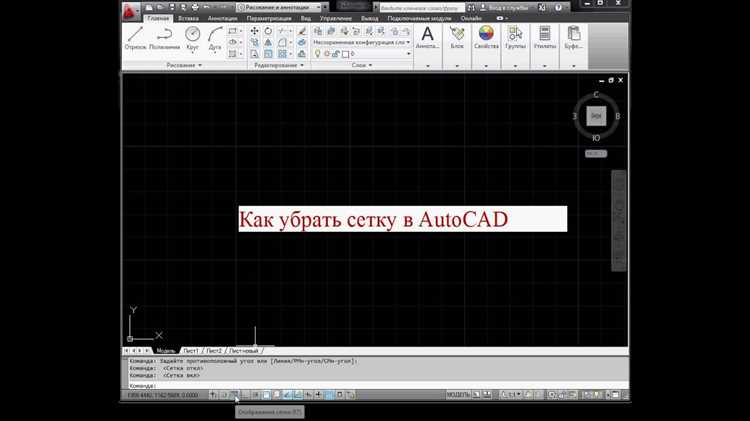The width and height of the screenshot is (750, 421).
Task: Toggle object snap button in status bar
Action: 266,395
